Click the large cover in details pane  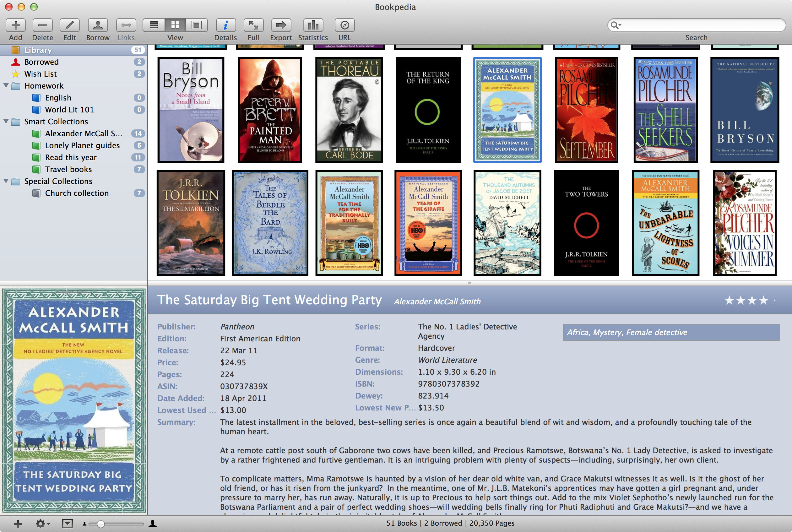point(73,400)
